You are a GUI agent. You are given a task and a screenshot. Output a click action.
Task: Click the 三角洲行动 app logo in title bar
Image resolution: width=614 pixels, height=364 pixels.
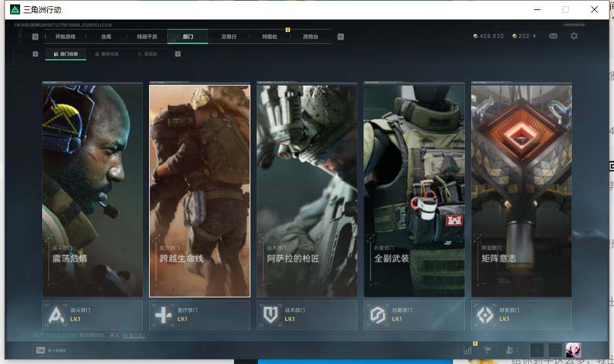click(15, 9)
